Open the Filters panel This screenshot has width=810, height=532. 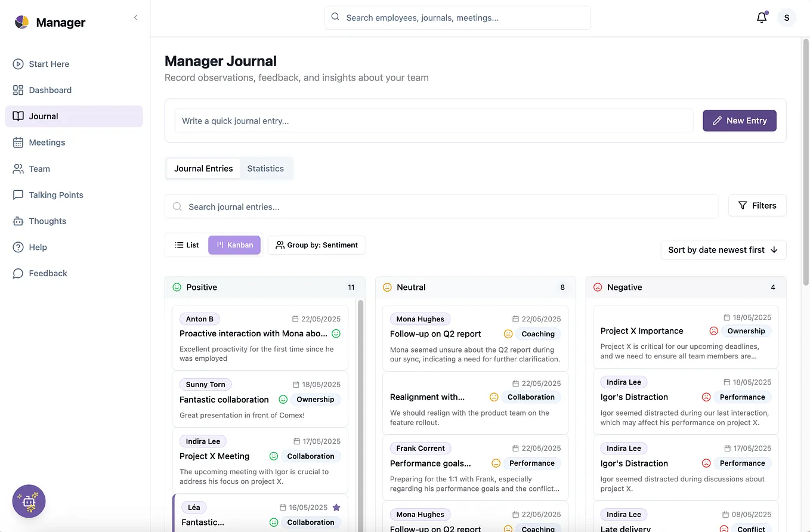pyautogui.click(x=757, y=205)
